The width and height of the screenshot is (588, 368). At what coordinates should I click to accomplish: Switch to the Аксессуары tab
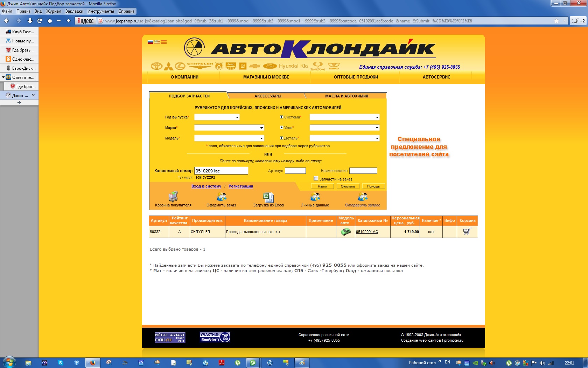pyautogui.click(x=268, y=96)
